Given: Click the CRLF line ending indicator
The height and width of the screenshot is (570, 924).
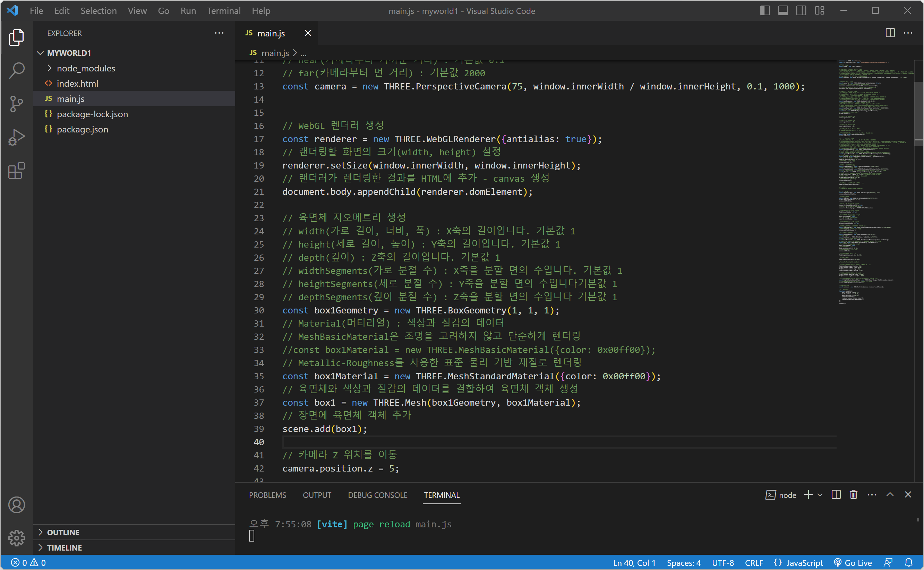Looking at the screenshot, I should 754,562.
